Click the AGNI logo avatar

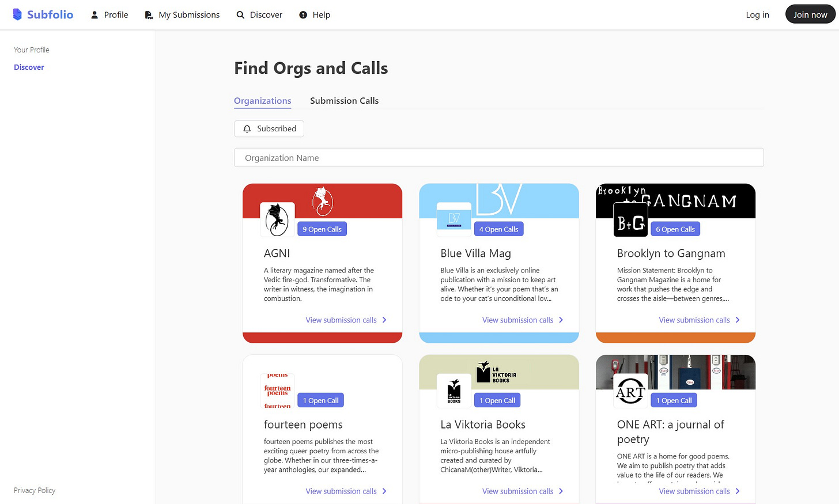coord(277,219)
